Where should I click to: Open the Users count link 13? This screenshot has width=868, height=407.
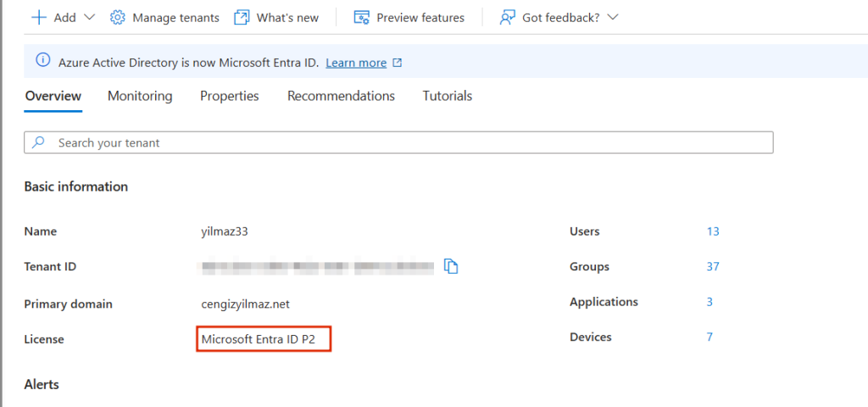click(x=712, y=231)
